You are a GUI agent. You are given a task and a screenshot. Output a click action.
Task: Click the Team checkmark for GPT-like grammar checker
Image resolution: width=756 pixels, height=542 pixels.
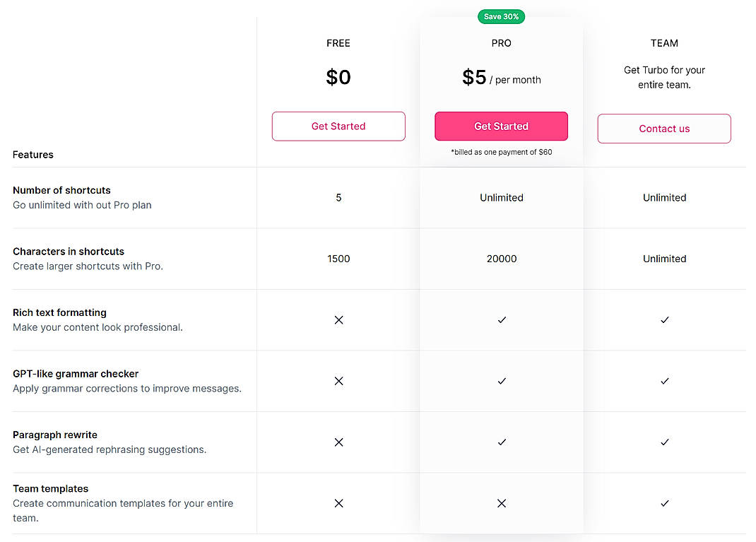(x=665, y=381)
